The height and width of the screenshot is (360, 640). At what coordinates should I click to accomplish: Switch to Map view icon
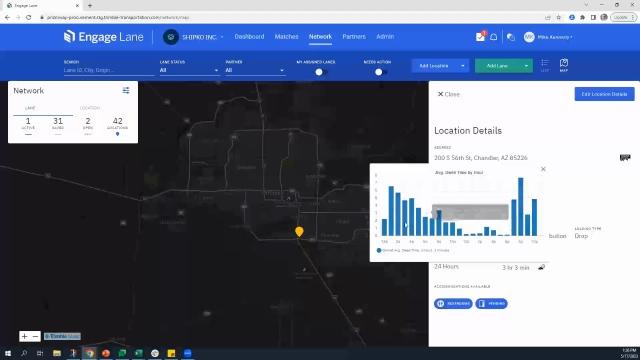point(564,65)
